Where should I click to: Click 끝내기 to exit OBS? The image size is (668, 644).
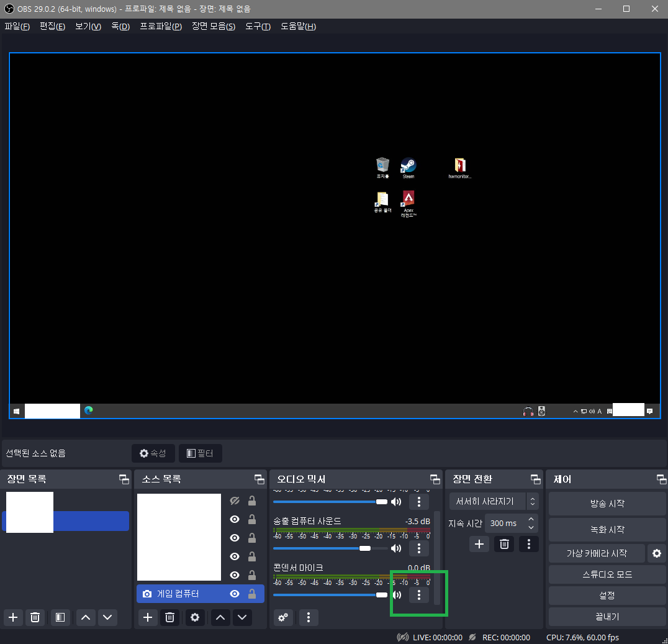click(x=607, y=617)
